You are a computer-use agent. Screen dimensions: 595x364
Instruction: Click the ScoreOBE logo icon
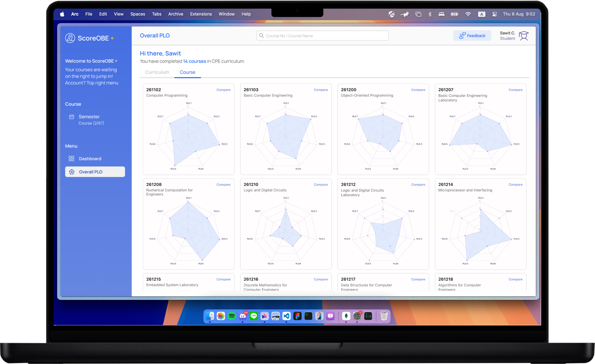[70, 38]
